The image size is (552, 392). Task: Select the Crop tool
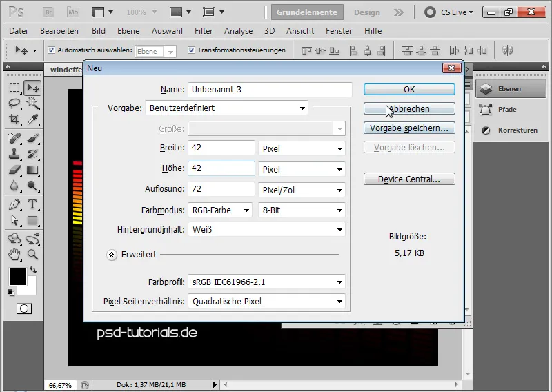click(14, 119)
